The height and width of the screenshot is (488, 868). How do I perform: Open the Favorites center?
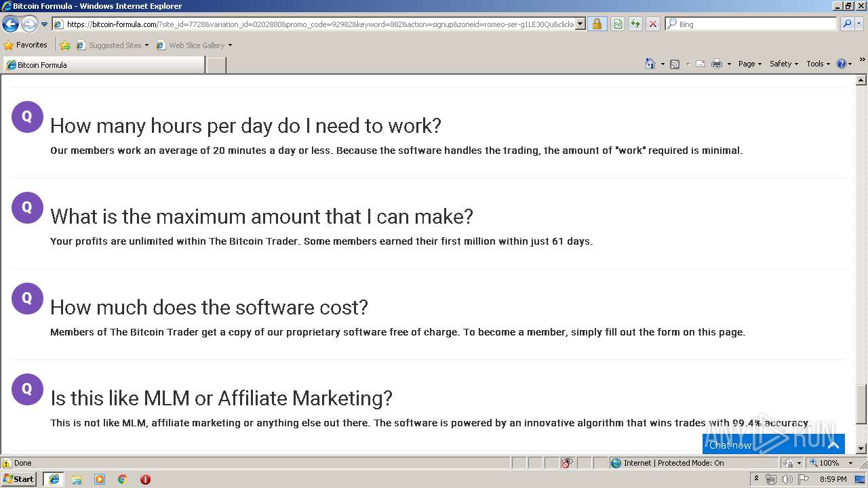[25, 45]
